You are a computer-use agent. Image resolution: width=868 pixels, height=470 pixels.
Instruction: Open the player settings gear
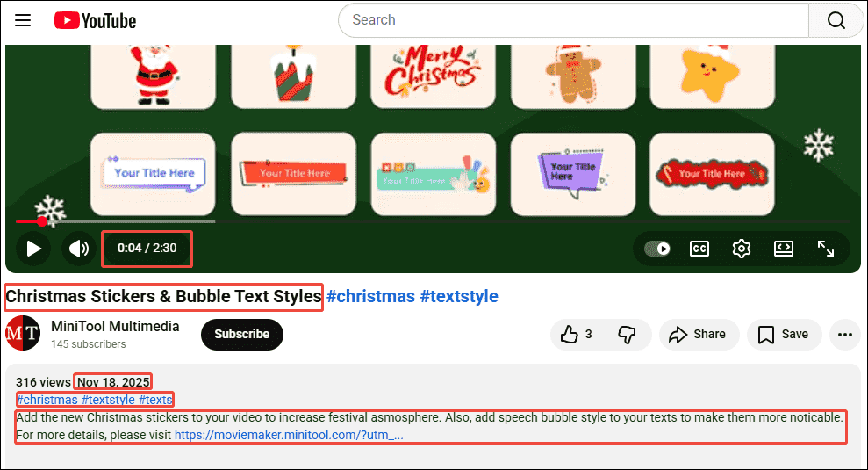[742, 249]
